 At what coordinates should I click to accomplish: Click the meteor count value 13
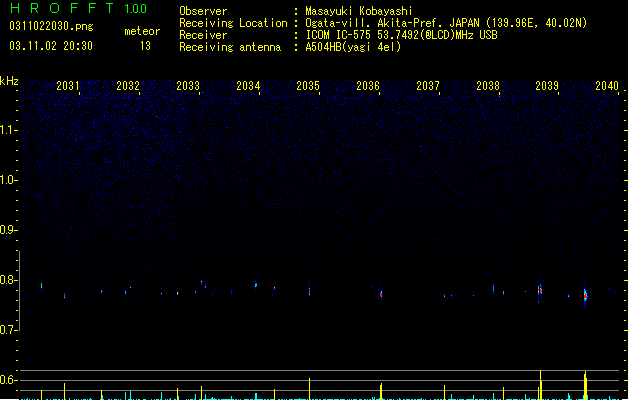pyautogui.click(x=145, y=46)
